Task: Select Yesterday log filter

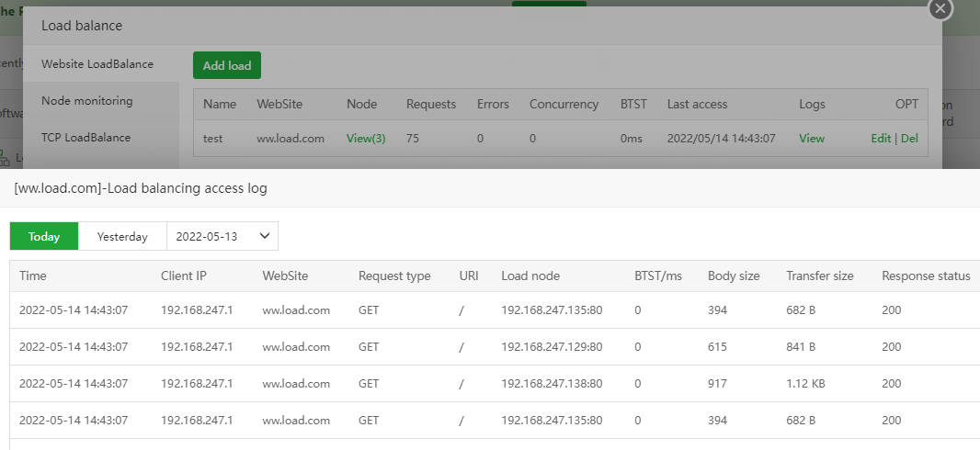Action: [122, 236]
